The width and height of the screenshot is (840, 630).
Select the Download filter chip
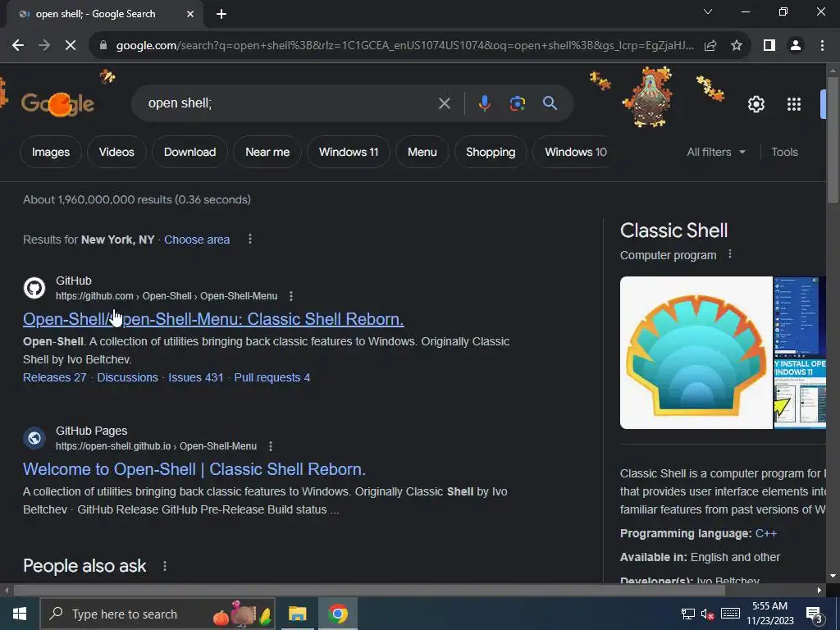point(189,152)
